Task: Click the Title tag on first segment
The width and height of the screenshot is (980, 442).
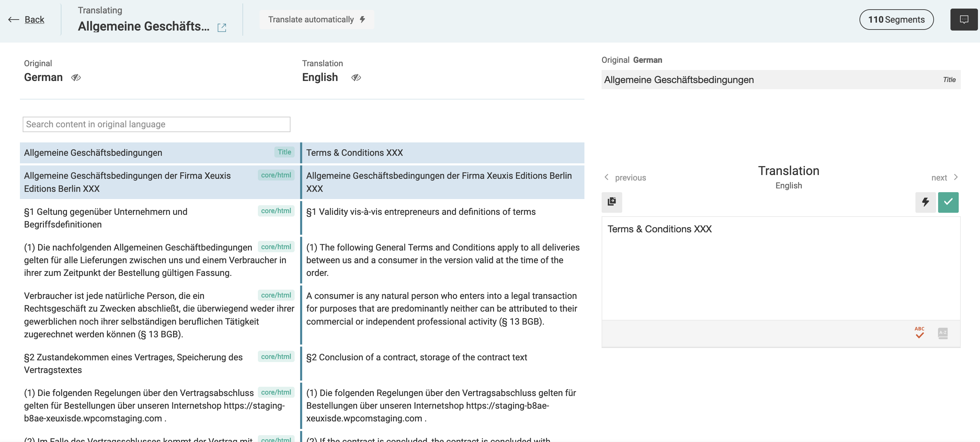Action: (x=284, y=152)
